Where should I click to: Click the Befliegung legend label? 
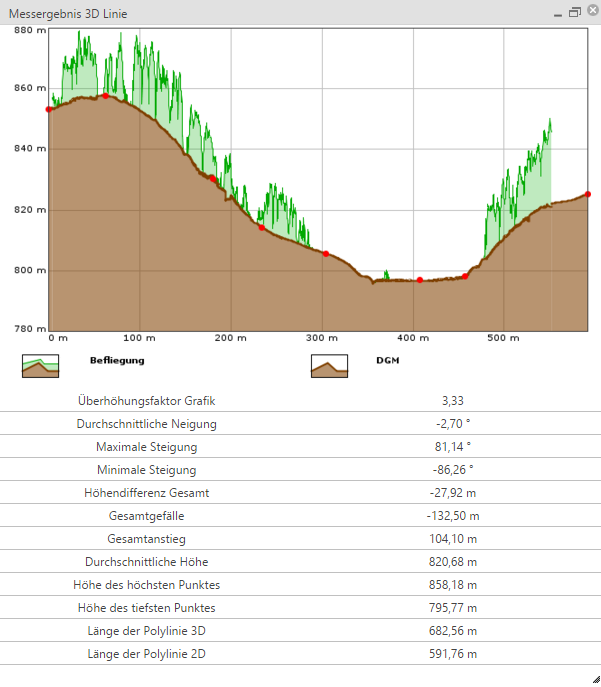click(117, 359)
